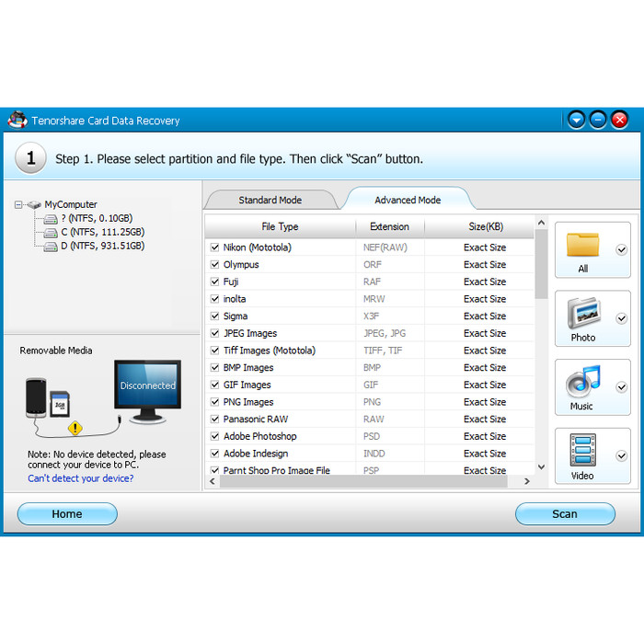Uncheck the JPEG Images checkbox
This screenshot has width=644, height=644.
(214, 333)
